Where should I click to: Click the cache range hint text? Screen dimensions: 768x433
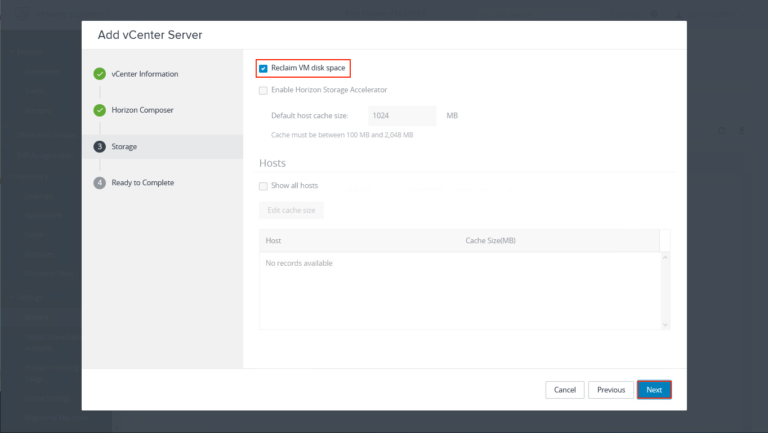(342, 135)
